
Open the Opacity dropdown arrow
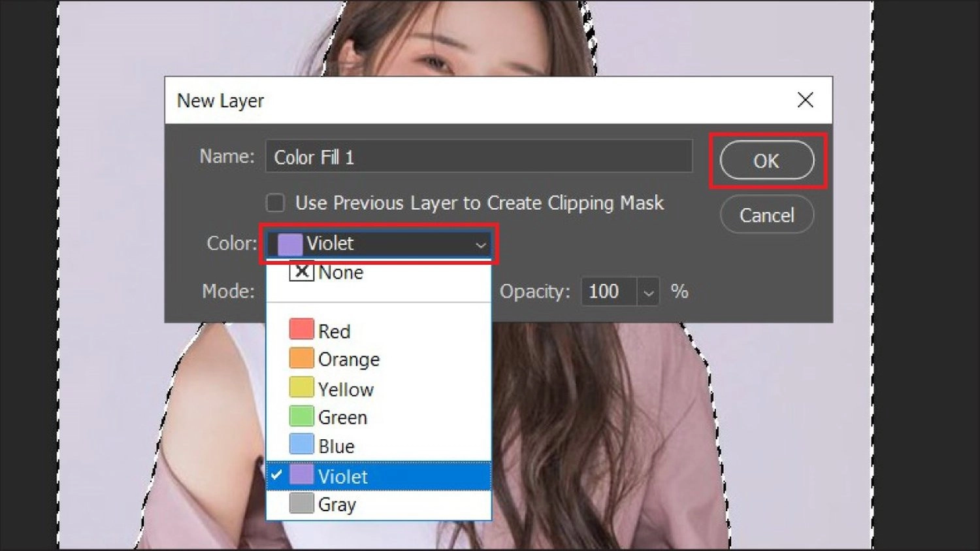coord(648,292)
